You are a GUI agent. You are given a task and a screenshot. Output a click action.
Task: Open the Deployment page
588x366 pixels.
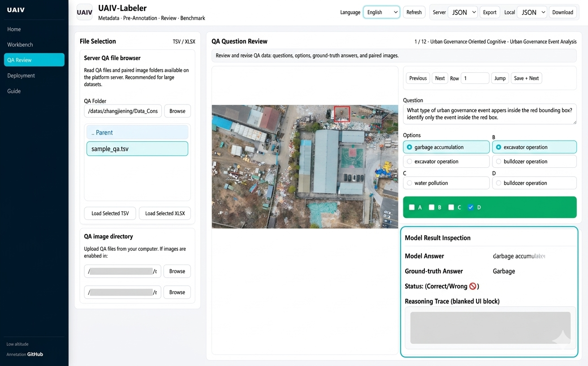click(x=34, y=76)
